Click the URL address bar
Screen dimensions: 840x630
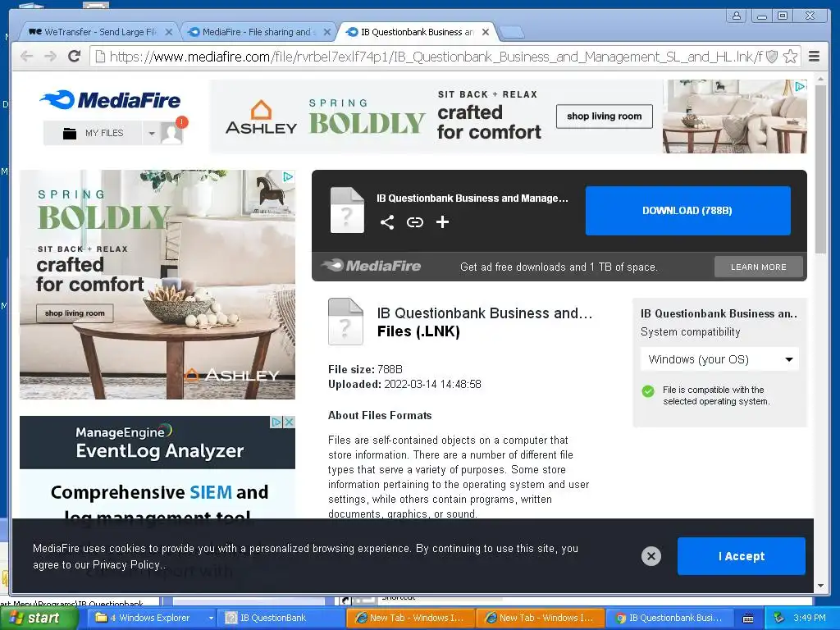coord(435,57)
